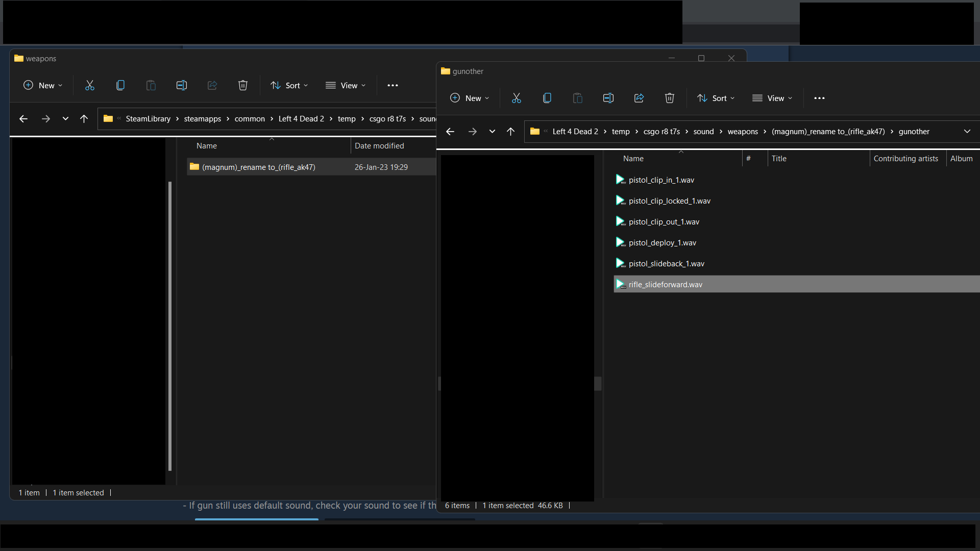Click Delete trash icon in weapons window
Viewport: 980px width, 551px height.
coord(242,85)
